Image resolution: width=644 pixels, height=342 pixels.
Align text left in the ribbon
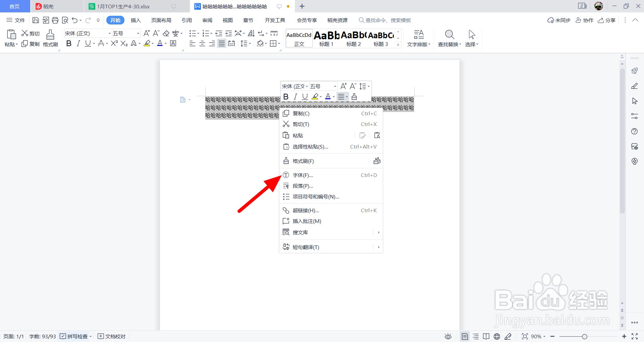[x=193, y=43]
